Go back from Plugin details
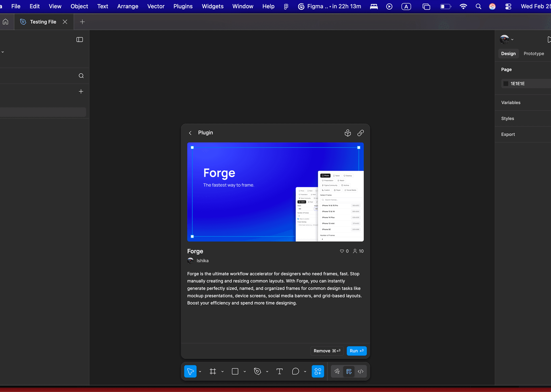This screenshot has width=551, height=392. tap(190, 133)
